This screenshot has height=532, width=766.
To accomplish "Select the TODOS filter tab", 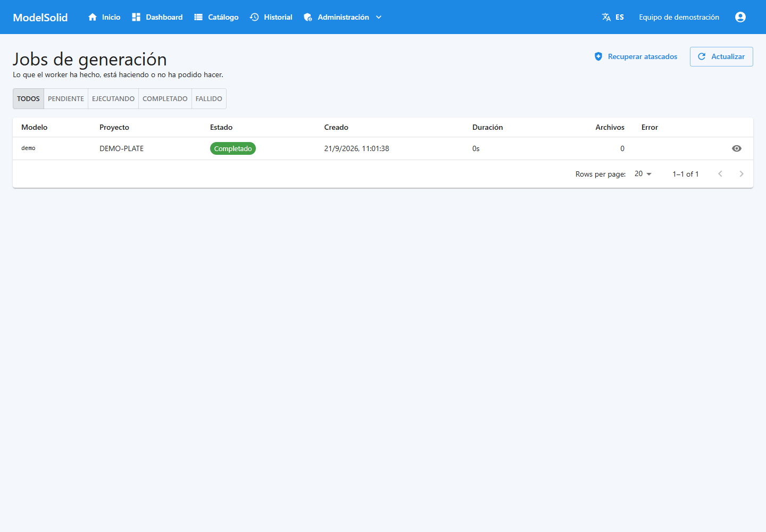I will [28, 99].
